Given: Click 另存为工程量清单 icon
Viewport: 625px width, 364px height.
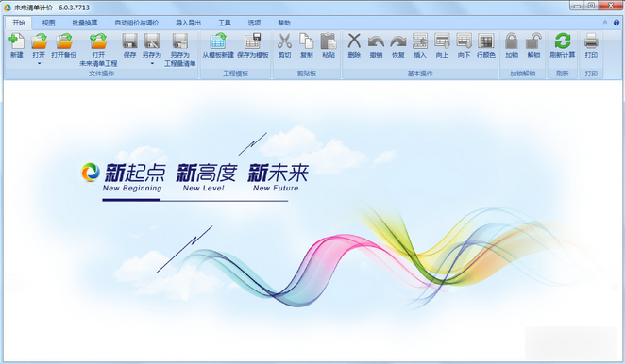Looking at the screenshot, I should pos(179,41).
